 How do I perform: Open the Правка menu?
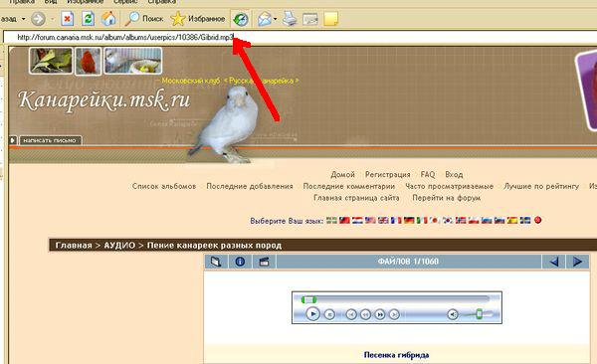coord(22,2)
